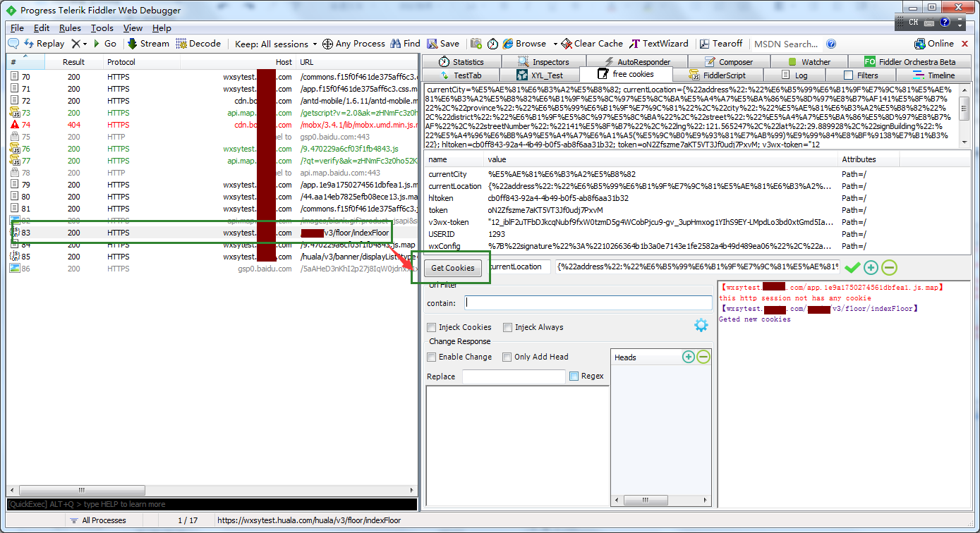
Task: Sort sessions by Result column header
Action: (x=73, y=62)
